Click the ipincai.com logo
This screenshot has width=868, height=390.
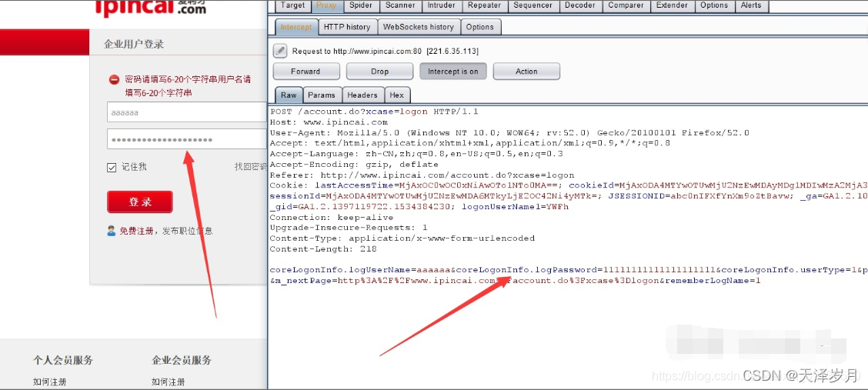tap(149, 8)
